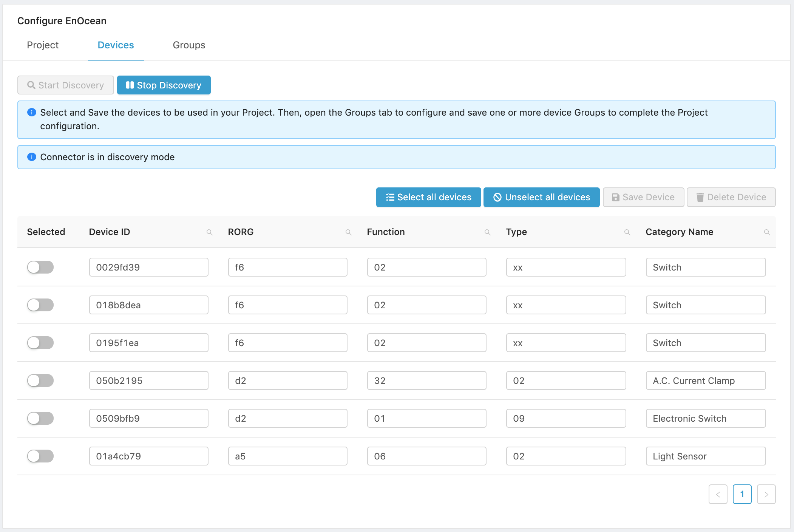The height and width of the screenshot is (532, 794).
Task: Edit the Device ID field 0195f1ea
Action: coord(149,343)
